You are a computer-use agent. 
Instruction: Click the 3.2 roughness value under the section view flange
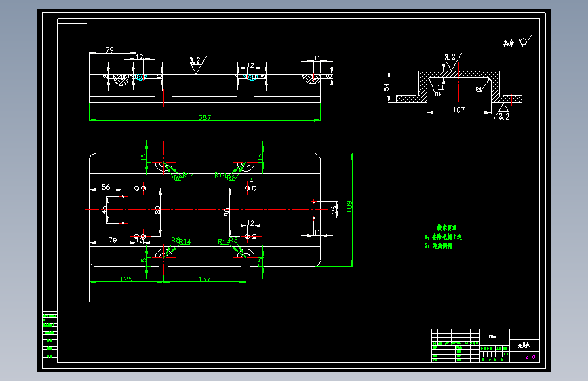[x=504, y=117]
